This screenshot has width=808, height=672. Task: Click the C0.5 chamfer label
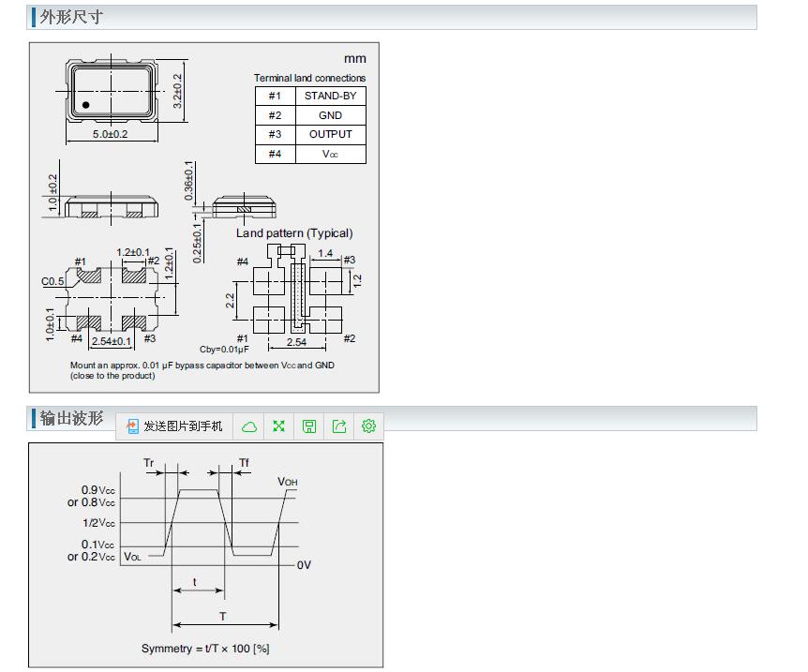(x=52, y=281)
